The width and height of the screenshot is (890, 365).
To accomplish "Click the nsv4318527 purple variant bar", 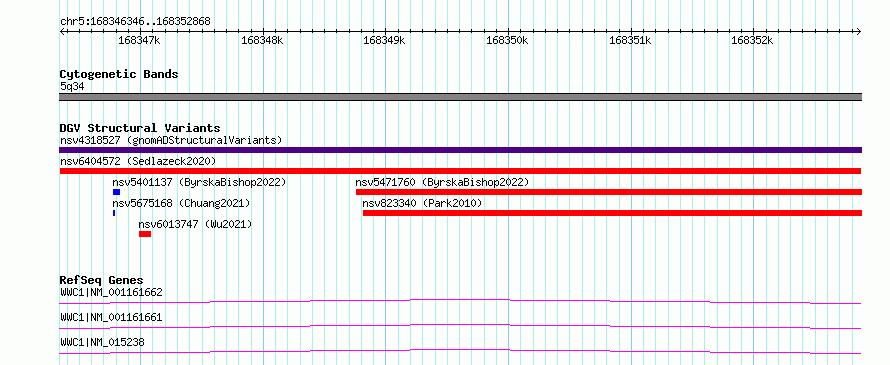I will [x=460, y=150].
